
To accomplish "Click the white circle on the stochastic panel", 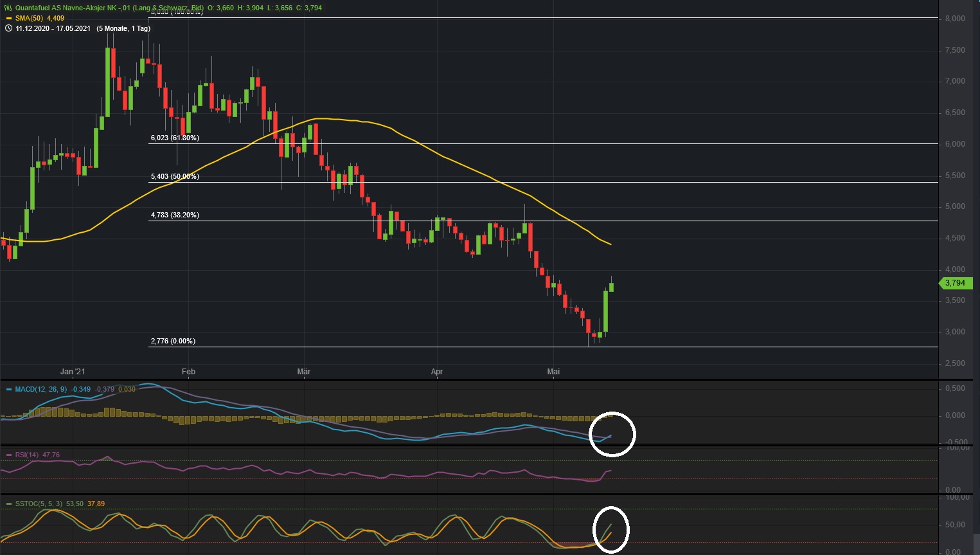I will tap(611, 530).
